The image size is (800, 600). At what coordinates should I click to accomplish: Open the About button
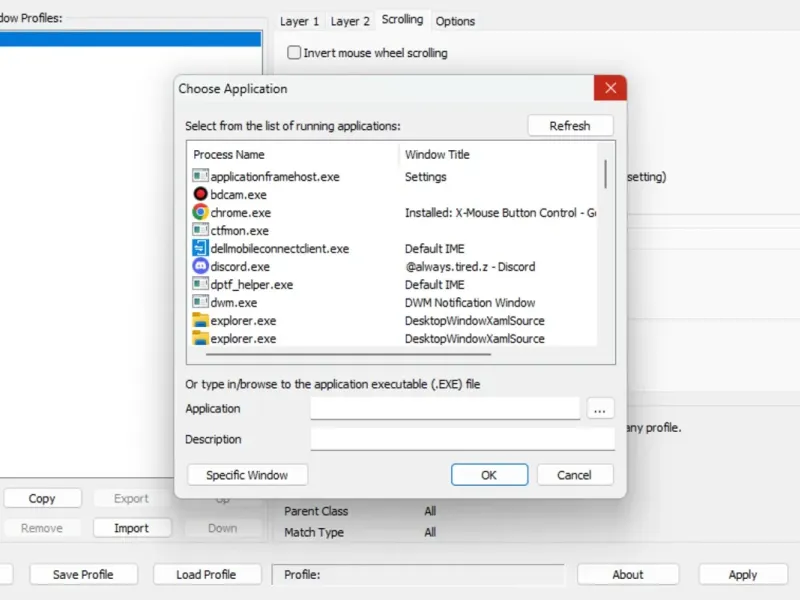(628, 574)
